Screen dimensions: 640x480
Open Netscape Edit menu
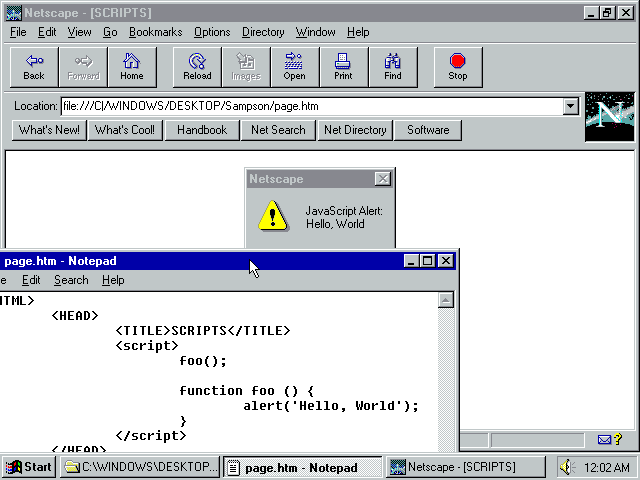(x=47, y=32)
